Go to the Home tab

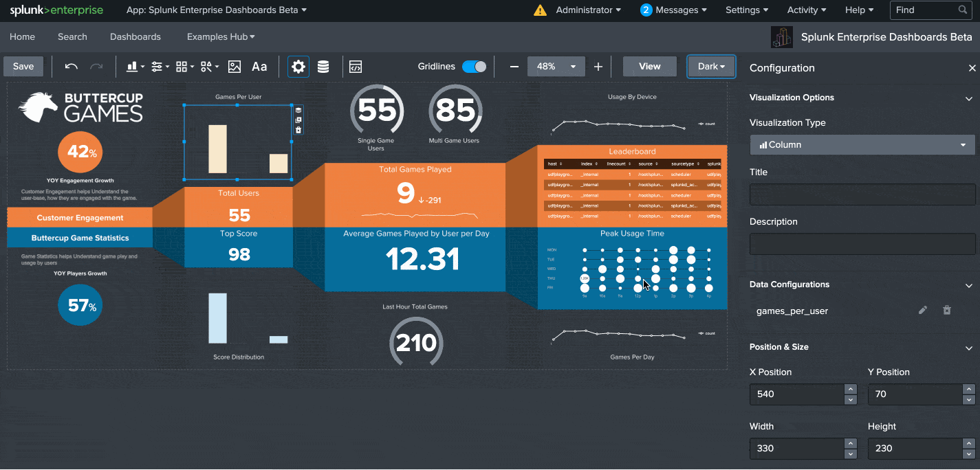(x=23, y=37)
